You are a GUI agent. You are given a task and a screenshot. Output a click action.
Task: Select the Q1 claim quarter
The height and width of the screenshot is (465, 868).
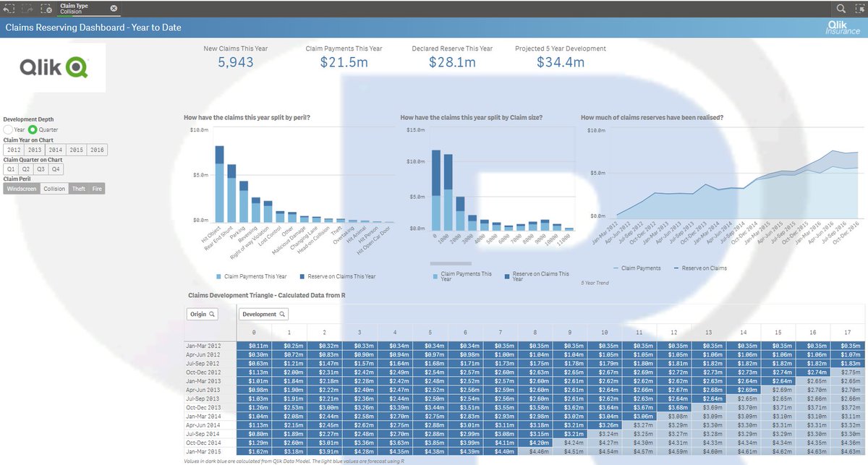coord(11,169)
